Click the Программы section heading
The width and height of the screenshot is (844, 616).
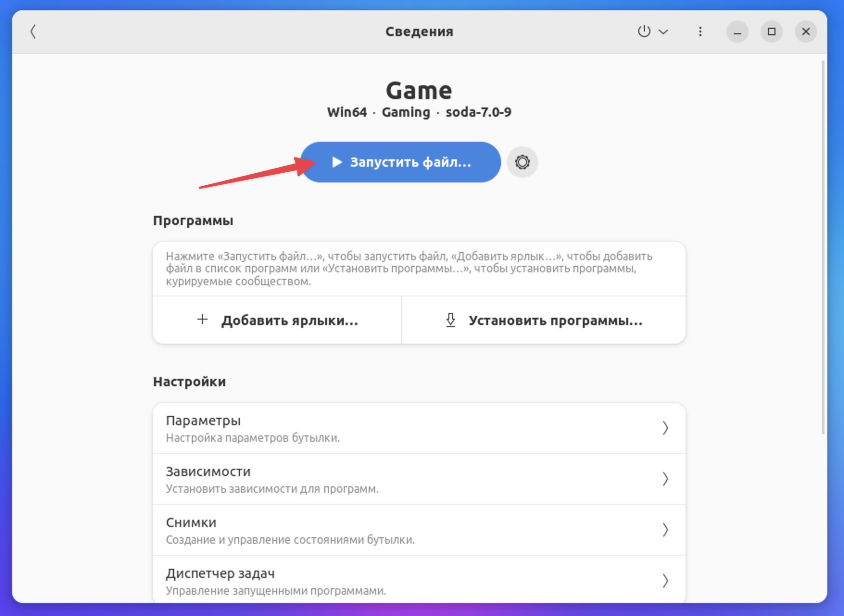(x=193, y=221)
